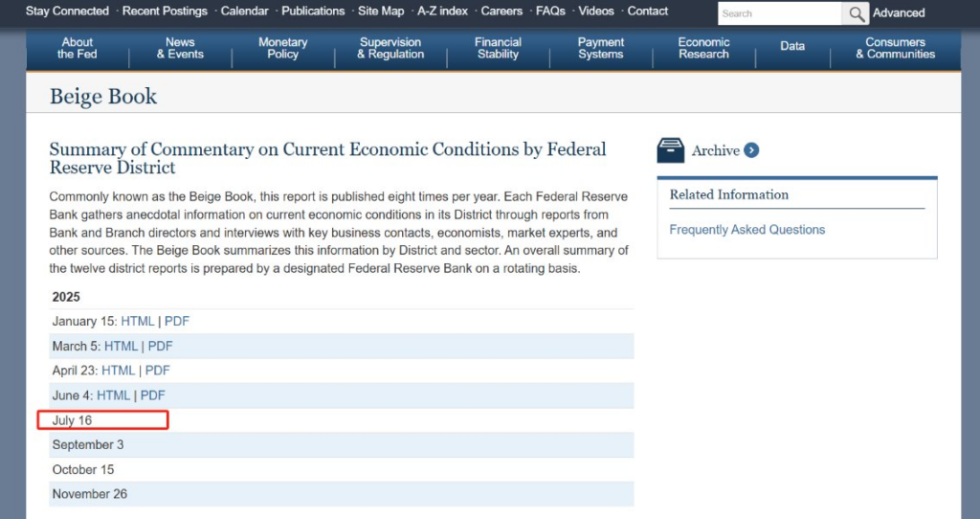The image size is (980, 519).
Task: Open the Calendar top link
Action: (x=244, y=11)
